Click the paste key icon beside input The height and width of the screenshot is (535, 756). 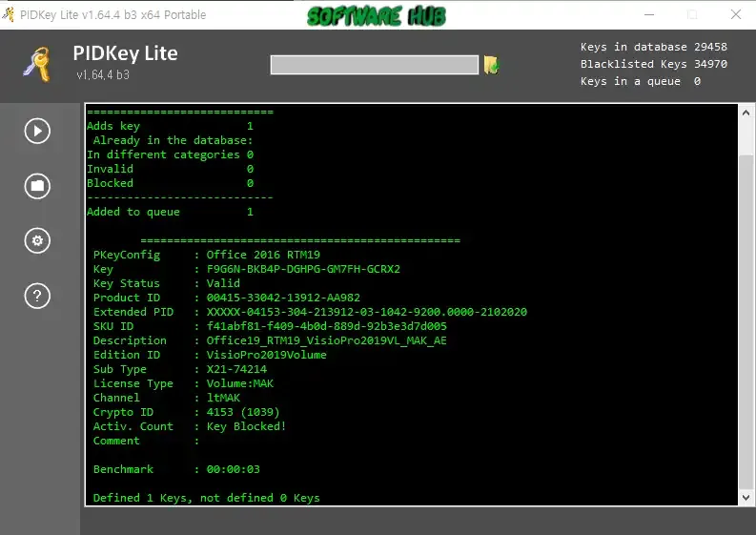coord(491,65)
